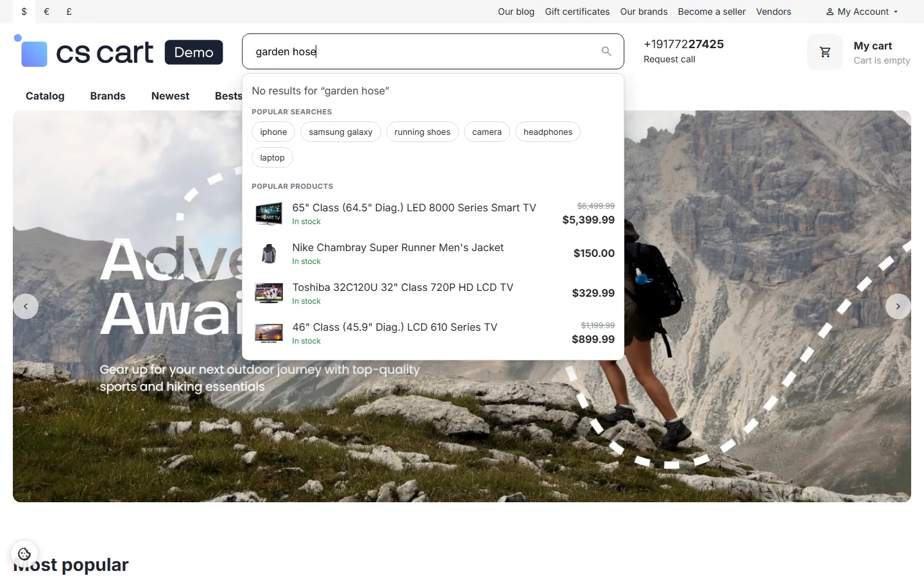Screen dimensions: 924x578
Task: Select the 'iphone' popular search chip
Action: [x=273, y=132]
